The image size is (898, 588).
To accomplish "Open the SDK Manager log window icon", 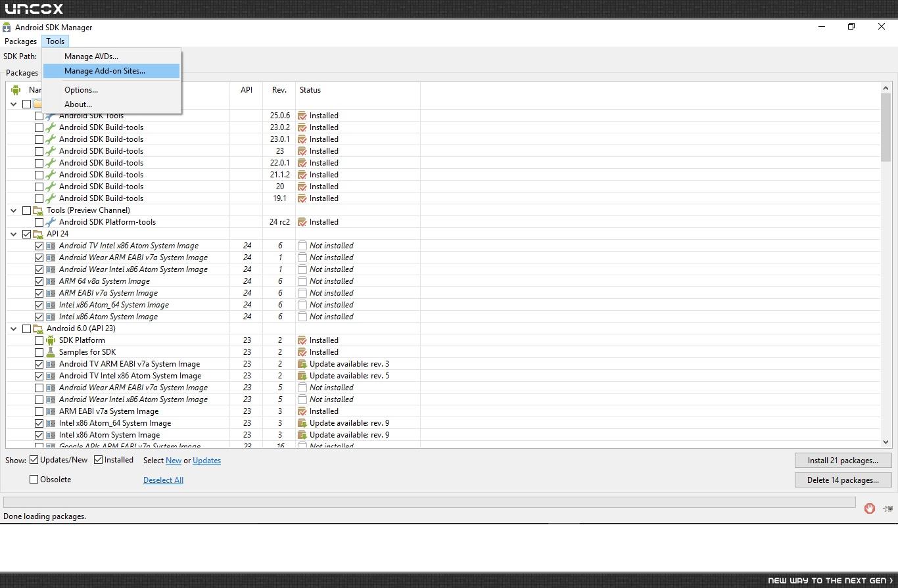I will click(887, 509).
